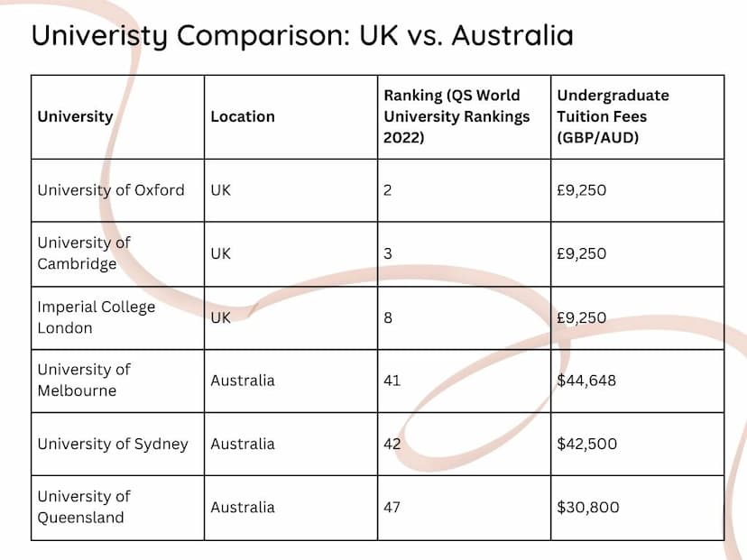The height and width of the screenshot is (560, 747).
Task: Click the QS World University Rankings header
Action: click(x=464, y=117)
